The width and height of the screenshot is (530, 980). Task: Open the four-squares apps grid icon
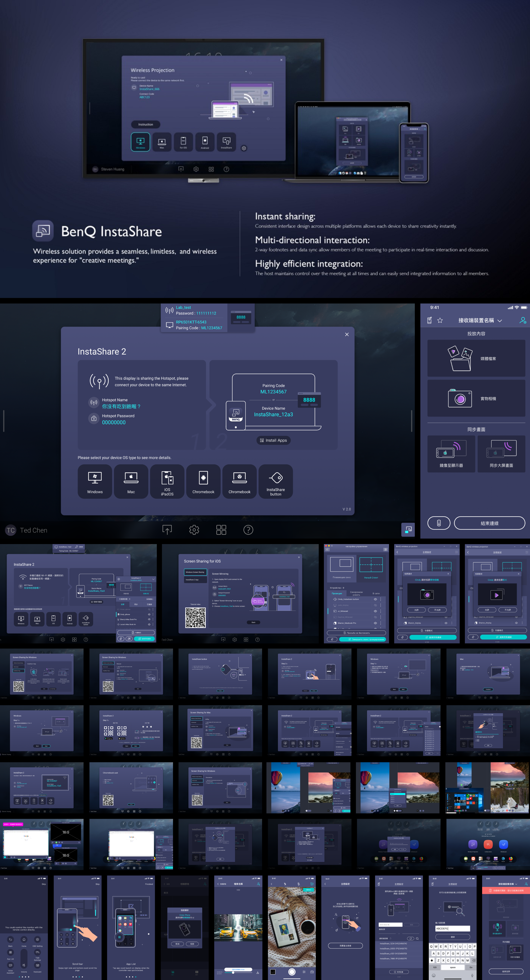[221, 529]
